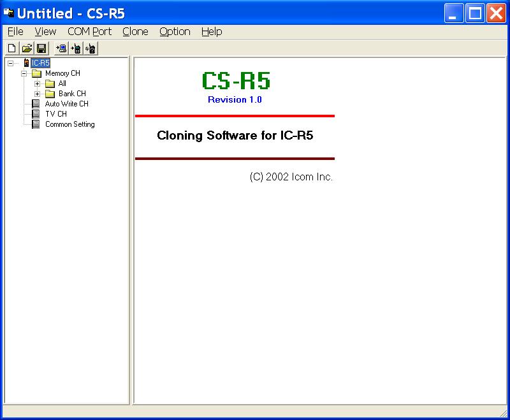Open the View menu
This screenshot has width=510, height=420.
point(45,31)
